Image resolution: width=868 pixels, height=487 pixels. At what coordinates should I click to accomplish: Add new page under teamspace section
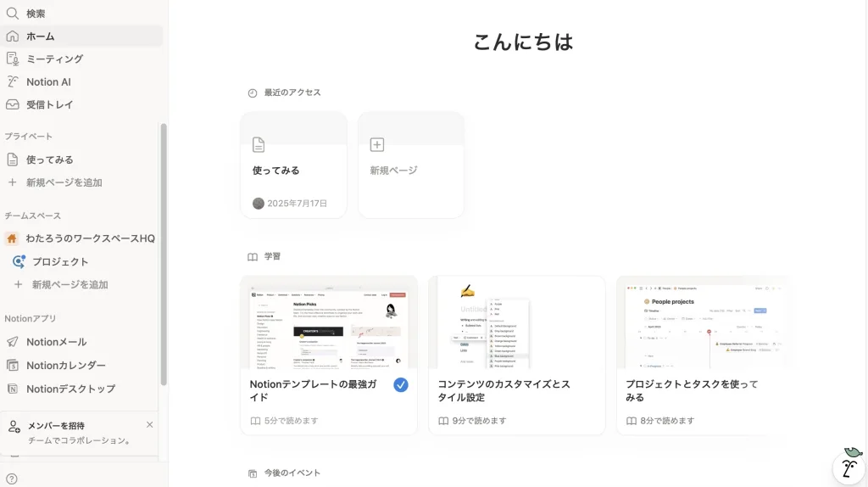click(x=70, y=284)
